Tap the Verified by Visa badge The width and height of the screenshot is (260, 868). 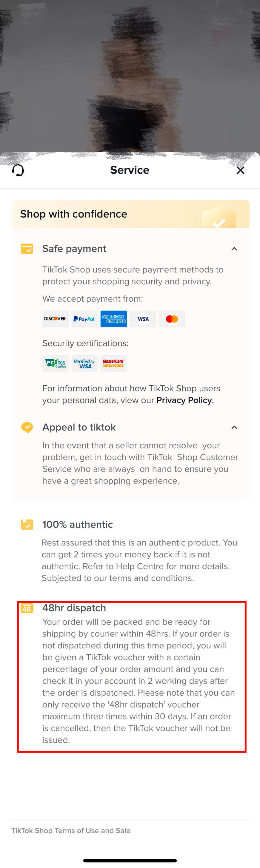84,363
